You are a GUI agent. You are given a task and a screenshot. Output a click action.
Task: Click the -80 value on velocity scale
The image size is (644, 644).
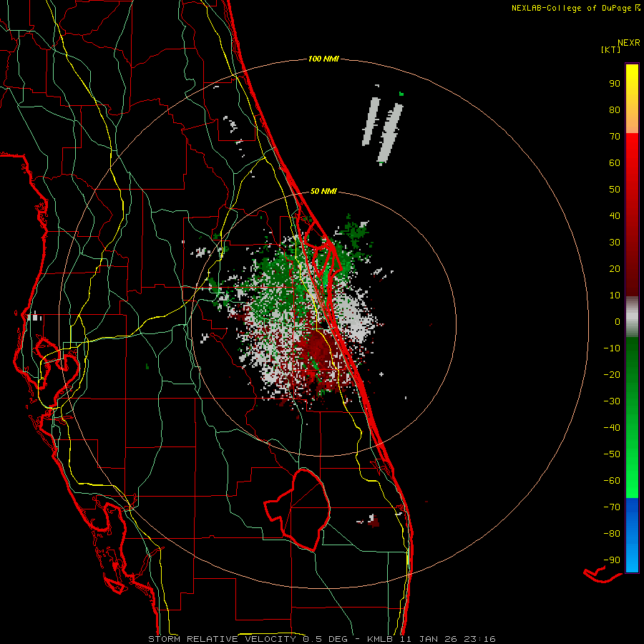click(612, 534)
